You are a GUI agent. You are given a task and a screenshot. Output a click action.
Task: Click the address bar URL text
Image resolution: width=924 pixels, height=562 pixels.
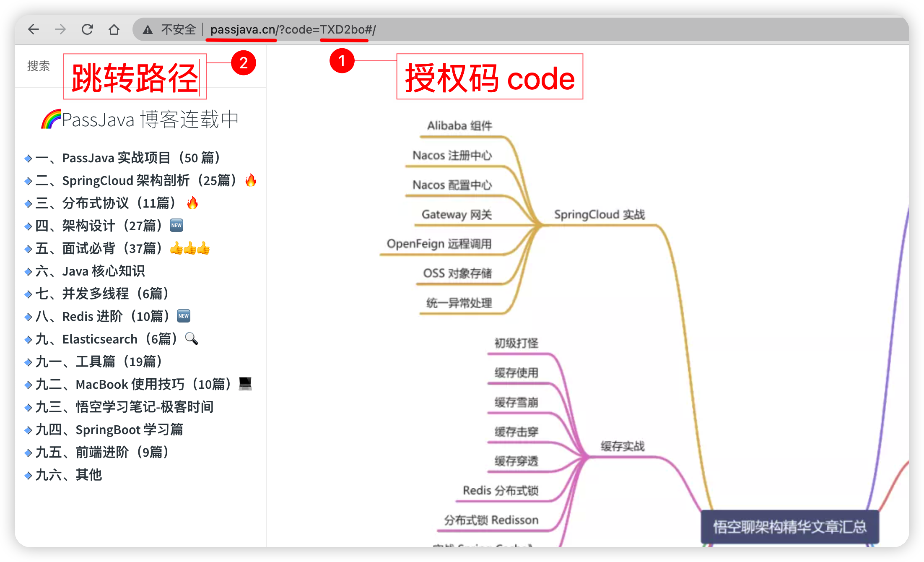[293, 30]
